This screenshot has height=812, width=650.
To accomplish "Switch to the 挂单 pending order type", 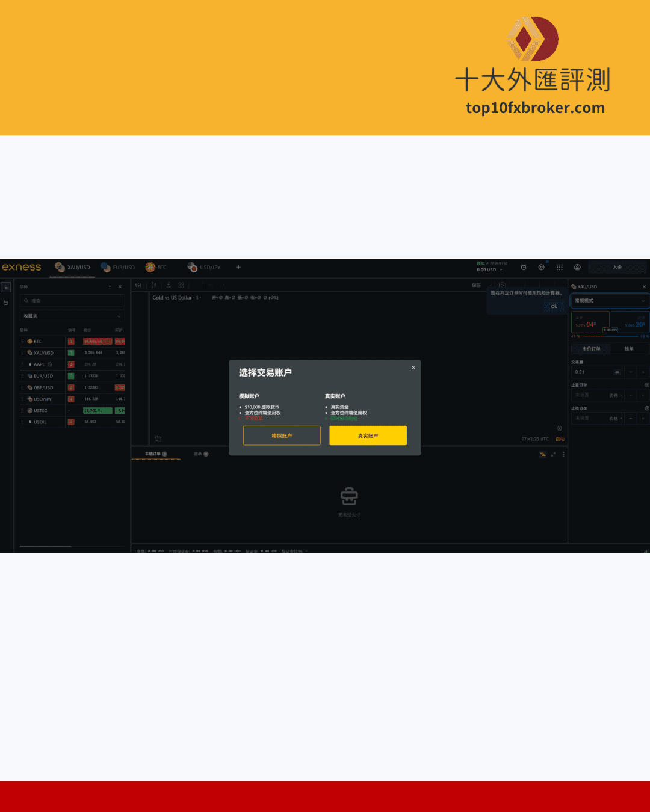I will [629, 349].
